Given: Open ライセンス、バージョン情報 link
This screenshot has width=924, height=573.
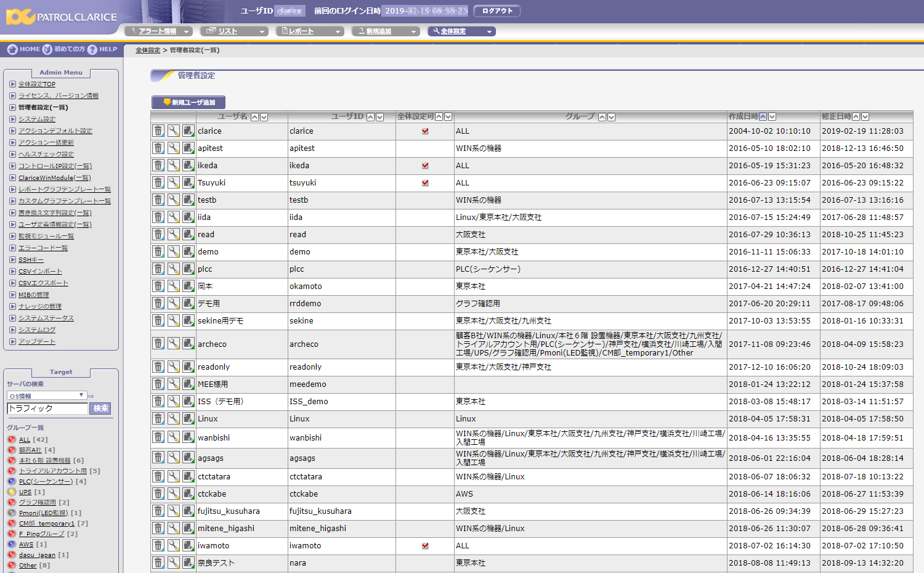Looking at the screenshot, I should [x=59, y=95].
